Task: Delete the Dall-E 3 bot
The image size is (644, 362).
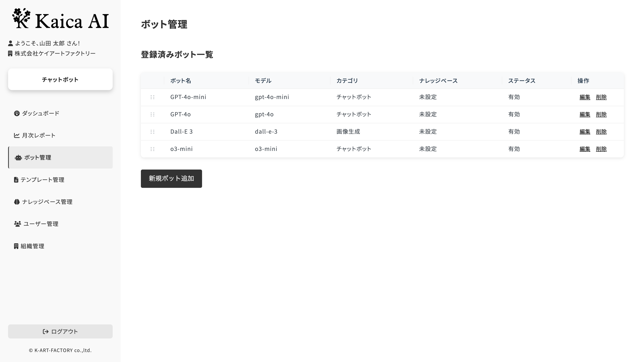Action: (x=601, y=131)
